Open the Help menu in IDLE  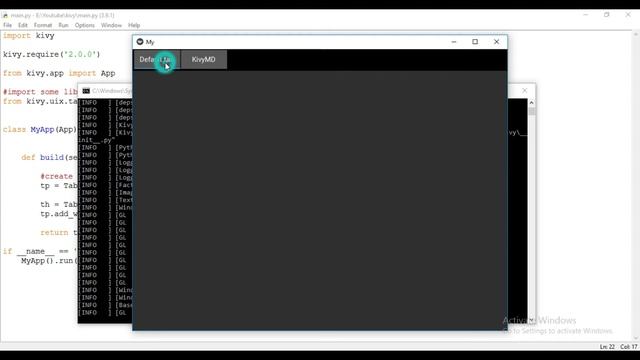134,25
